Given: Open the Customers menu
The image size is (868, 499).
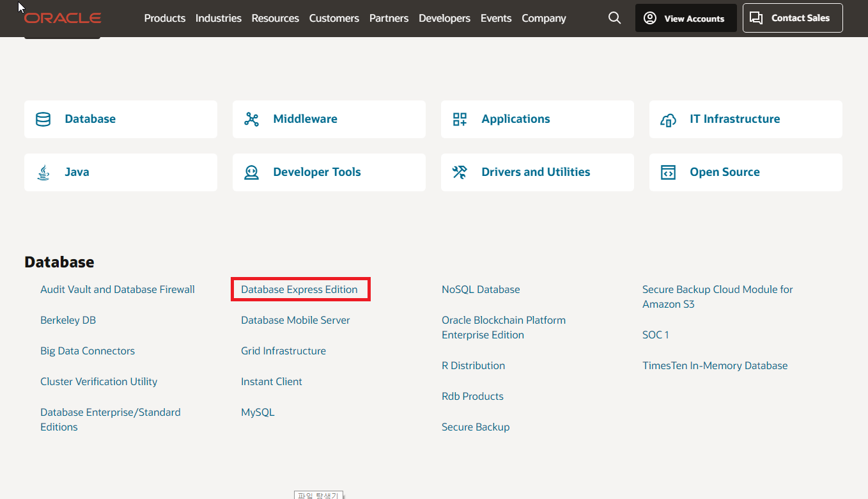Looking at the screenshot, I should point(334,18).
